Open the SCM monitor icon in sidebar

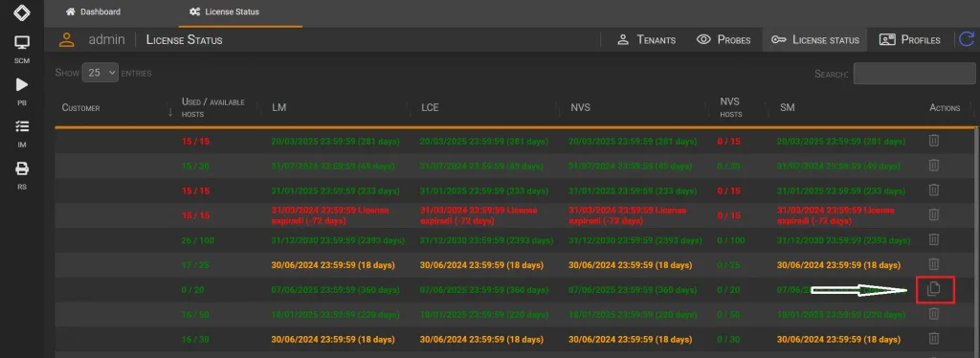pyautogui.click(x=22, y=43)
